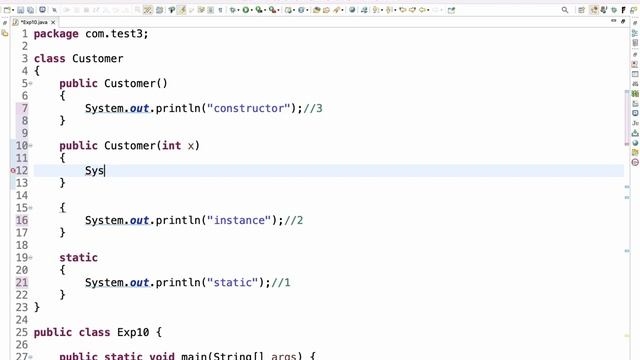
Task: Maximize the editor area
Action: click(623, 21)
